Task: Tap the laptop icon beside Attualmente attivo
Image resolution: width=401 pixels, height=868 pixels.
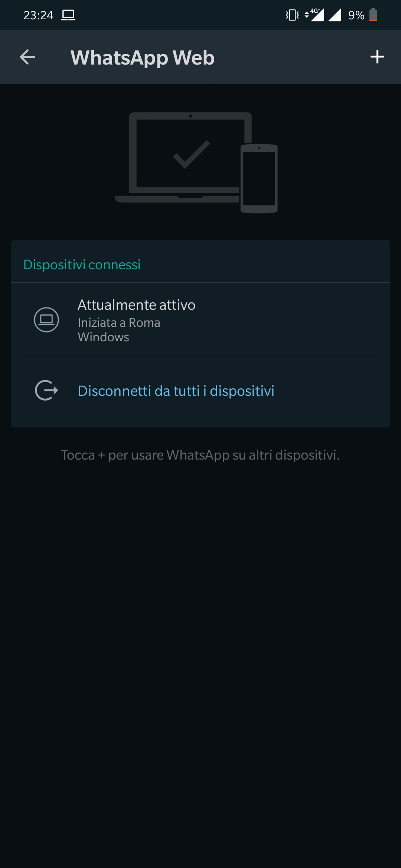Action: [x=46, y=319]
